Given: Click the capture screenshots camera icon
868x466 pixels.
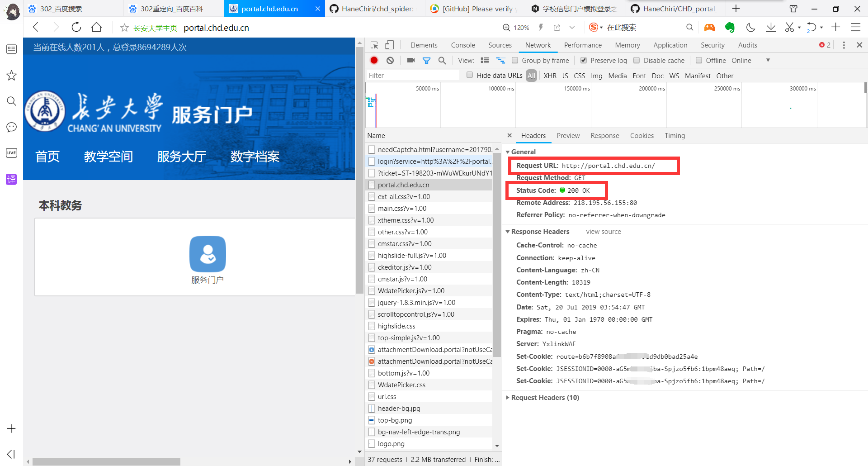Looking at the screenshot, I should pyautogui.click(x=411, y=60).
